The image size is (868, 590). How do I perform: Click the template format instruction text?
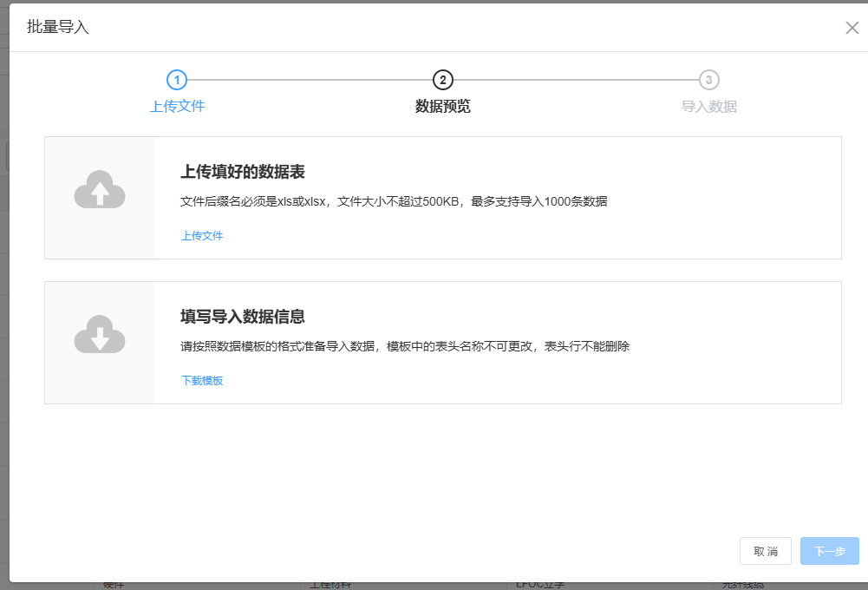pos(404,346)
